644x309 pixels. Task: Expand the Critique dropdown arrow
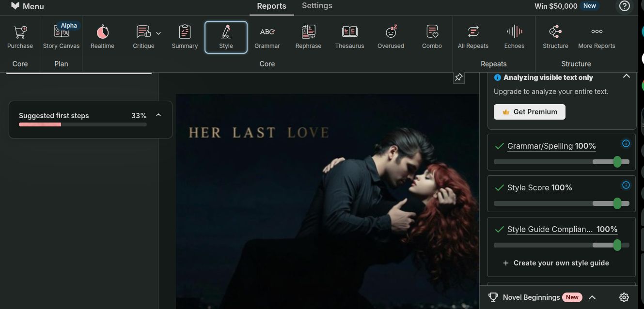click(x=158, y=33)
